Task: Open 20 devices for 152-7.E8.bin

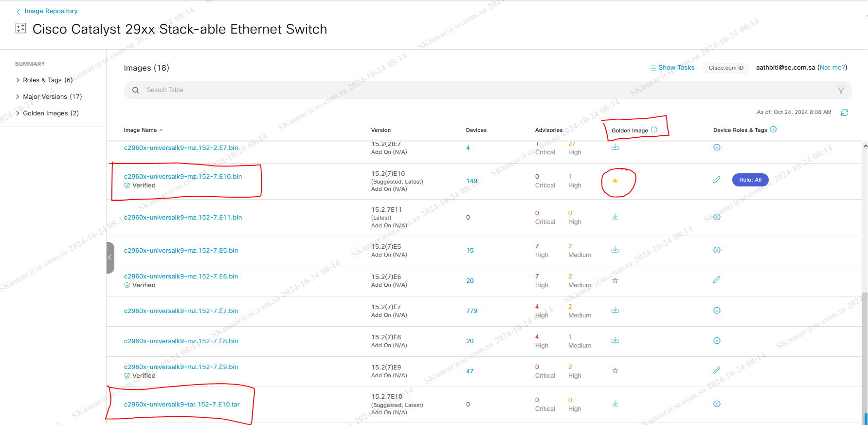Action: coord(470,341)
